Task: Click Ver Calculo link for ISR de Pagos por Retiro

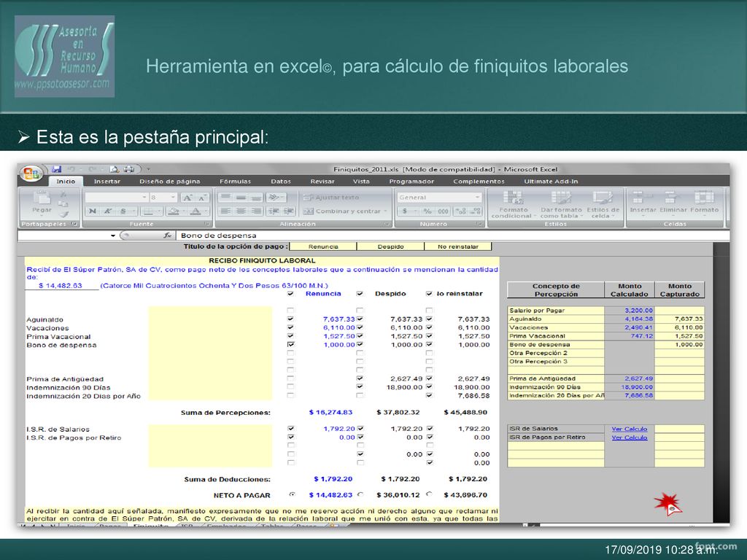Action: [x=630, y=437]
